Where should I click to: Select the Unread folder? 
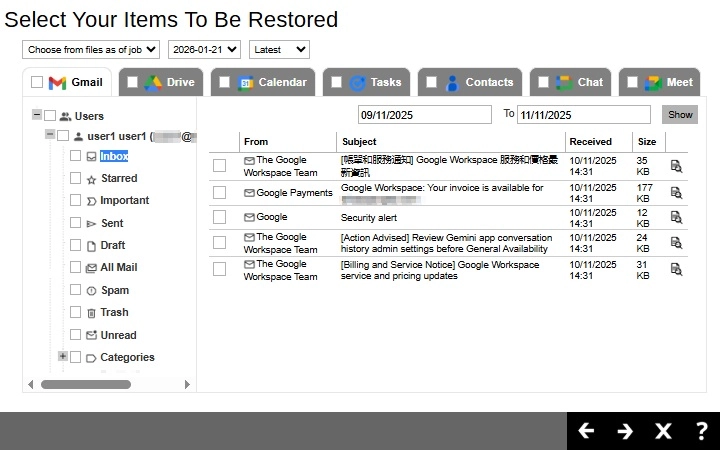point(118,335)
